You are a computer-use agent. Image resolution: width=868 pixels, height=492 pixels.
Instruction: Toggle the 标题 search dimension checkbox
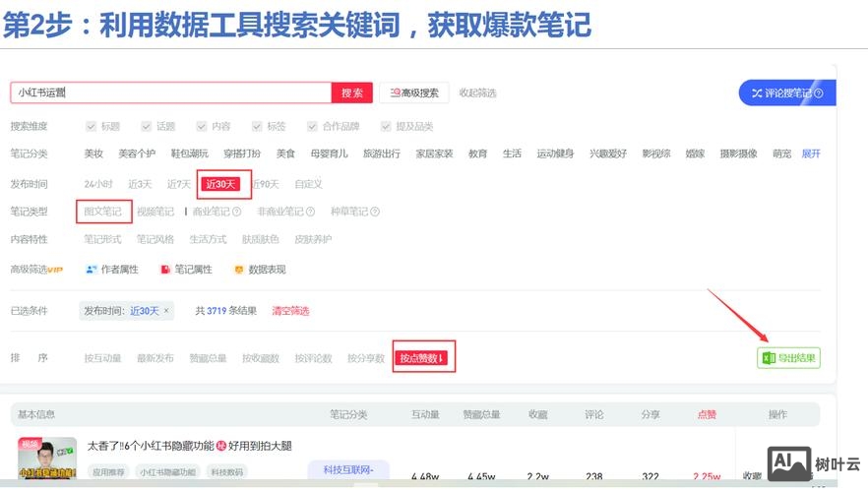point(92,127)
